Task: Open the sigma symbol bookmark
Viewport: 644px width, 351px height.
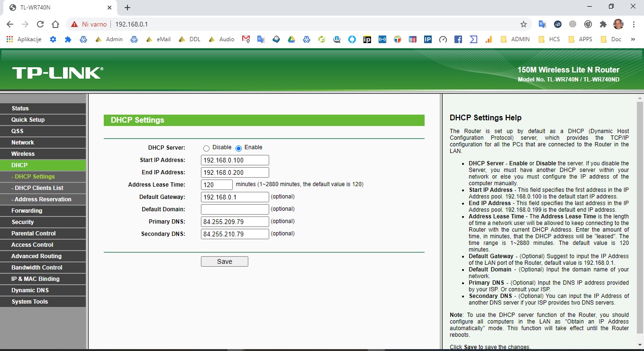Action: [473, 39]
